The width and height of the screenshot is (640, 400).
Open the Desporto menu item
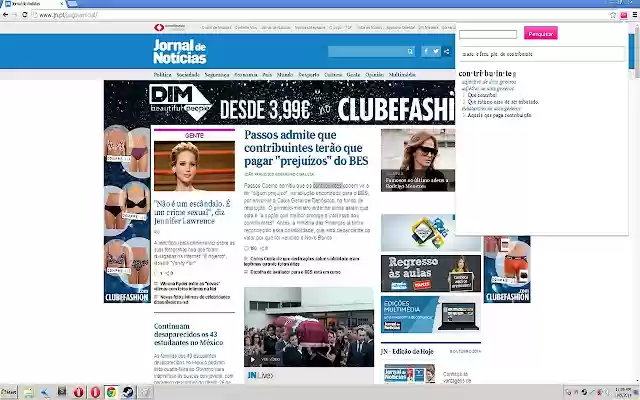309,75
